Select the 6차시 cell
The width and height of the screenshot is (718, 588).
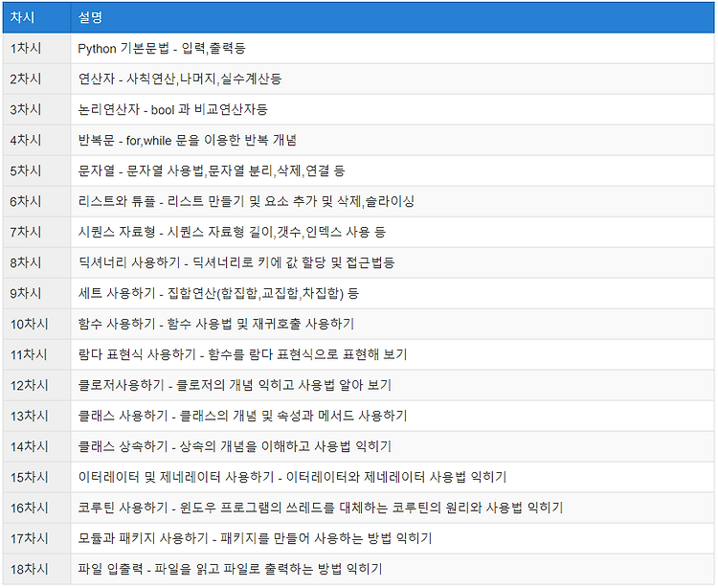(36, 201)
